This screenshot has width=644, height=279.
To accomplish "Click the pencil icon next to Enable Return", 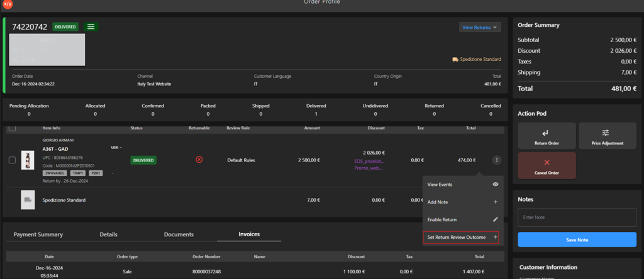I will pos(496,219).
